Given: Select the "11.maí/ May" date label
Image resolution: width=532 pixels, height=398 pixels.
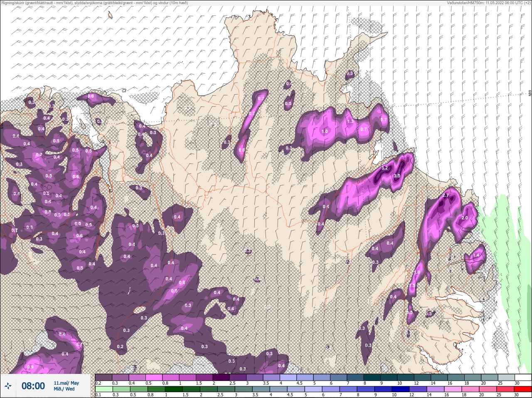Looking at the screenshot, I should click(66, 383).
